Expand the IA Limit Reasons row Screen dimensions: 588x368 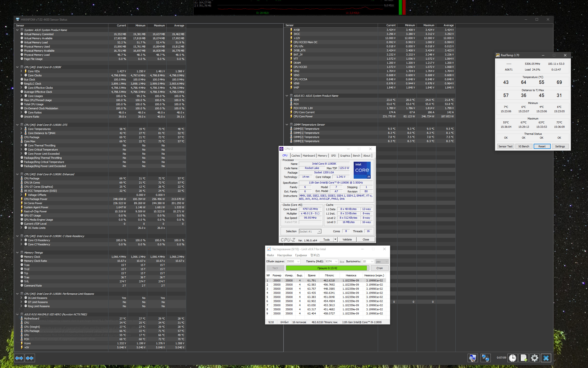point(21,298)
